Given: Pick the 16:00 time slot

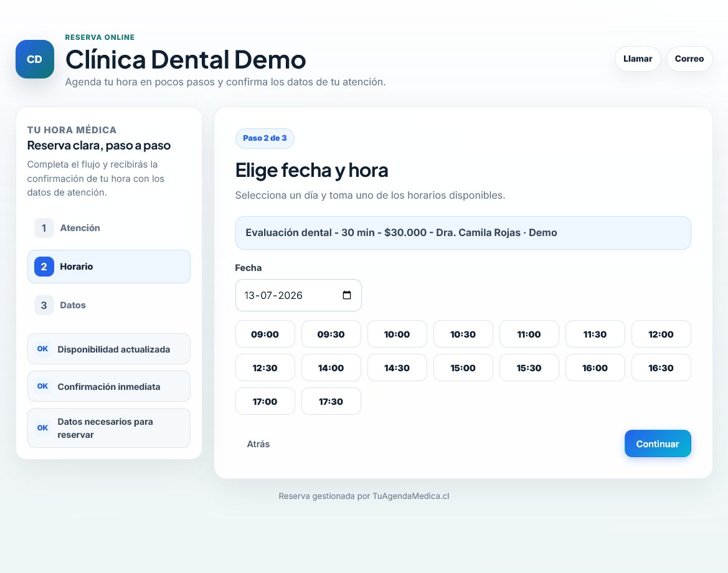Looking at the screenshot, I should [x=595, y=367].
